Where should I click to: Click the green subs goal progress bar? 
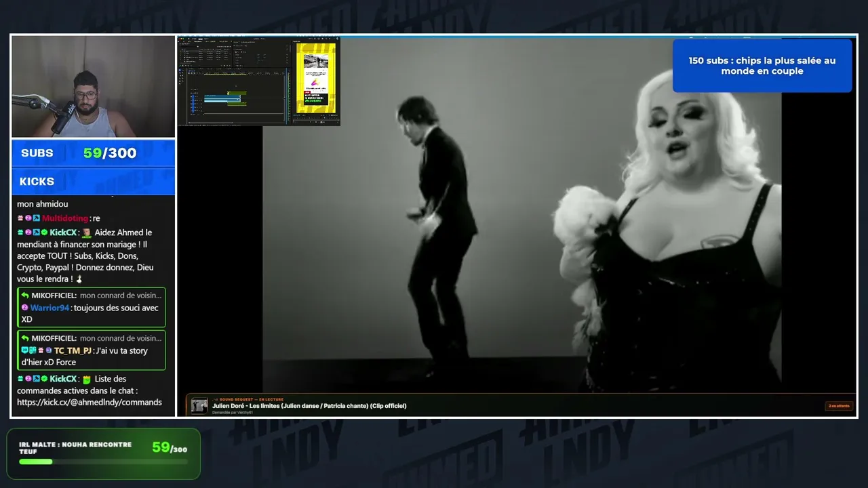click(103, 462)
